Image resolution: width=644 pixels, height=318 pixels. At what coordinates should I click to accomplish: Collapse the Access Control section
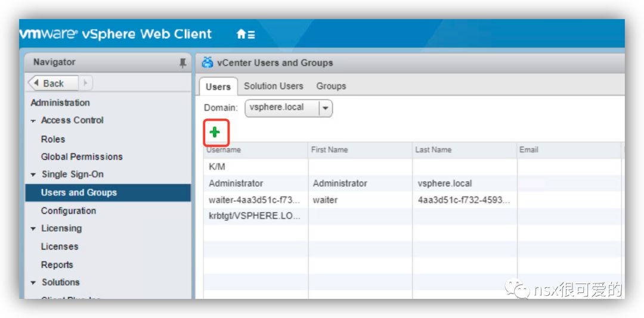tap(33, 121)
